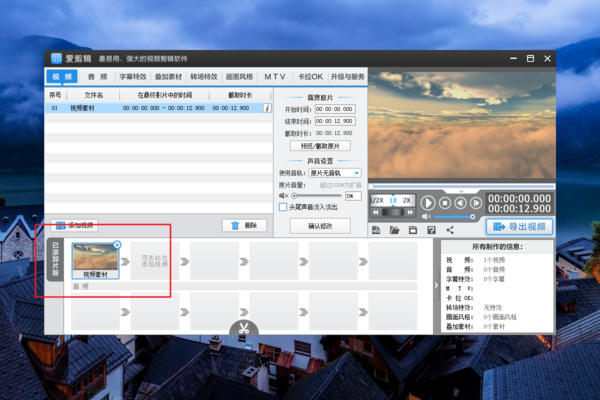The width and height of the screenshot is (600, 400).
Task: Select the 视频素材 thumbnail in the clip strip
Action: [95, 260]
